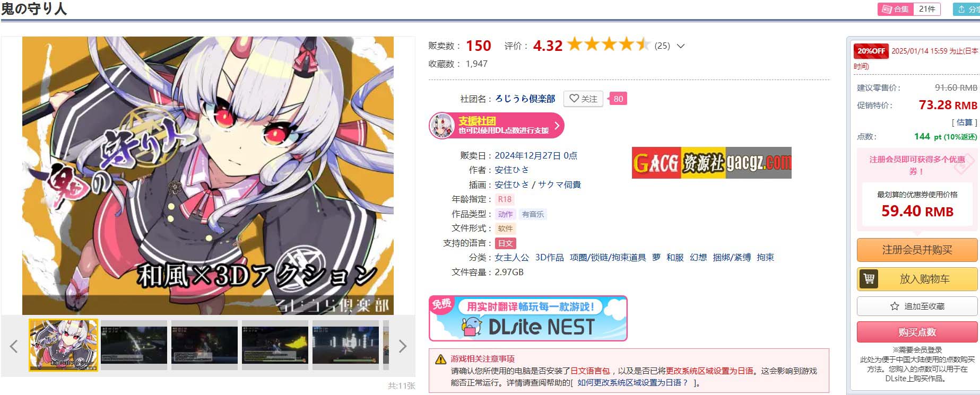Screen dimensions: 980x395
Task: Show previous thumbnails with left arrow
Action: [14, 346]
